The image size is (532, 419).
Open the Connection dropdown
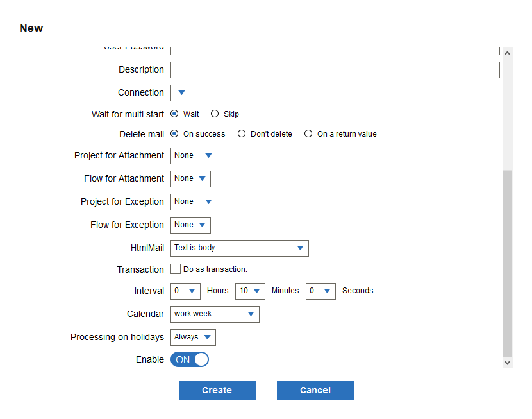[x=180, y=92]
